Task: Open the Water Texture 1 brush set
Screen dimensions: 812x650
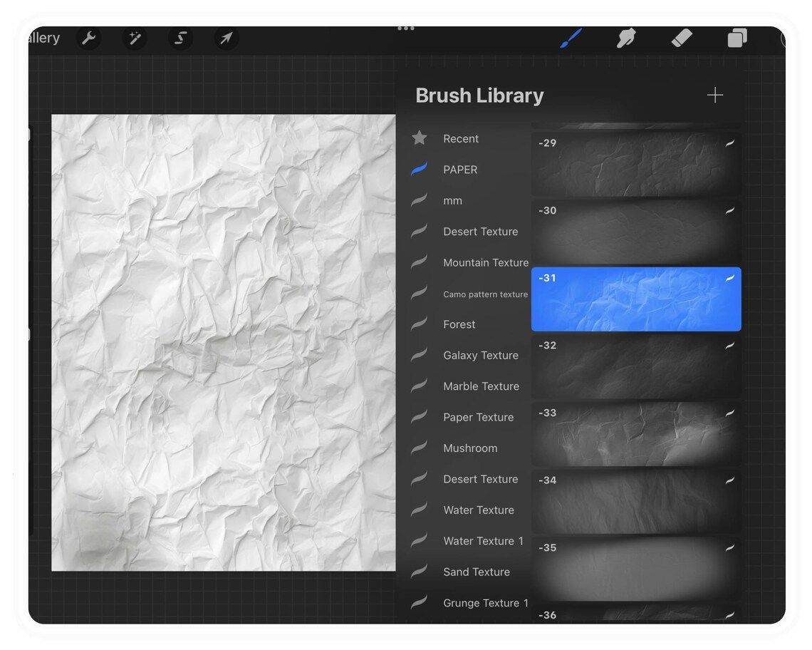Action: point(484,541)
